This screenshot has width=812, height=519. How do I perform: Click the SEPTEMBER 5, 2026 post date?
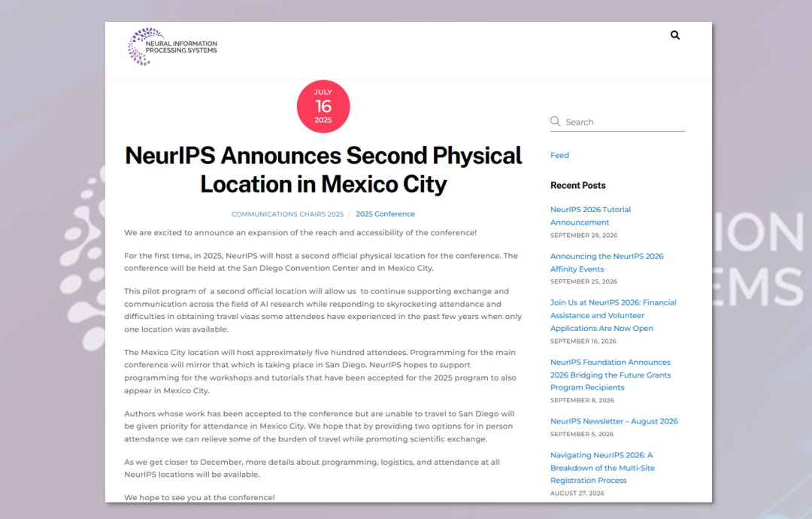(x=581, y=435)
